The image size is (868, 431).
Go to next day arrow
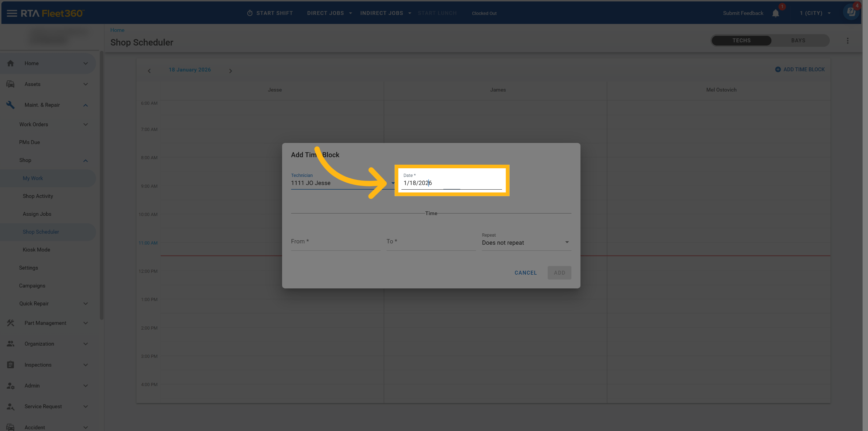[x=230, y=71]
